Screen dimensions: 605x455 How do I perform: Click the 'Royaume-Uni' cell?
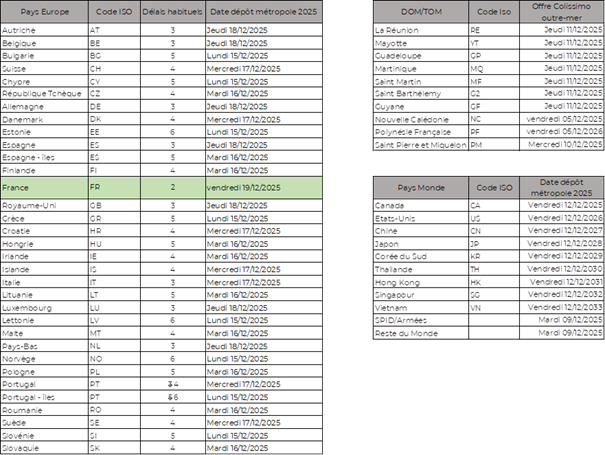[44, 205]
